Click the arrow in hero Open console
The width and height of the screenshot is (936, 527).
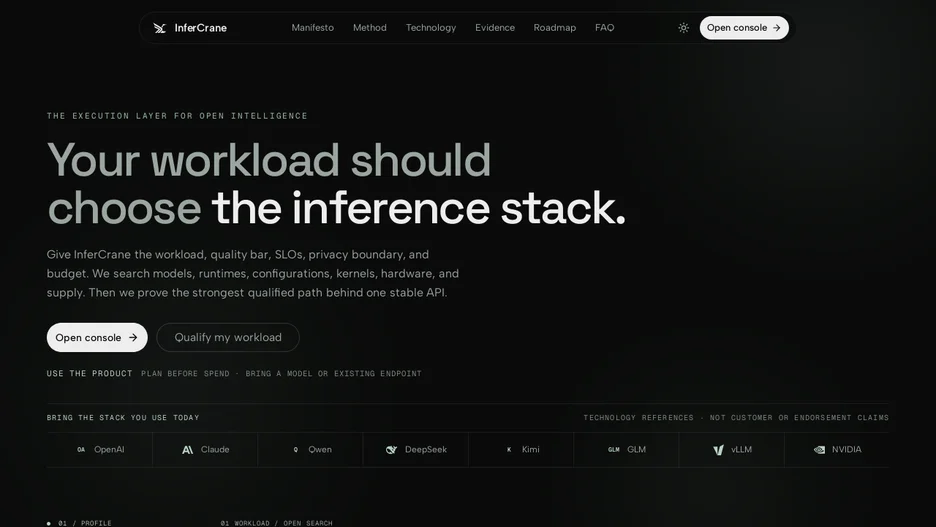pos(133,337)
